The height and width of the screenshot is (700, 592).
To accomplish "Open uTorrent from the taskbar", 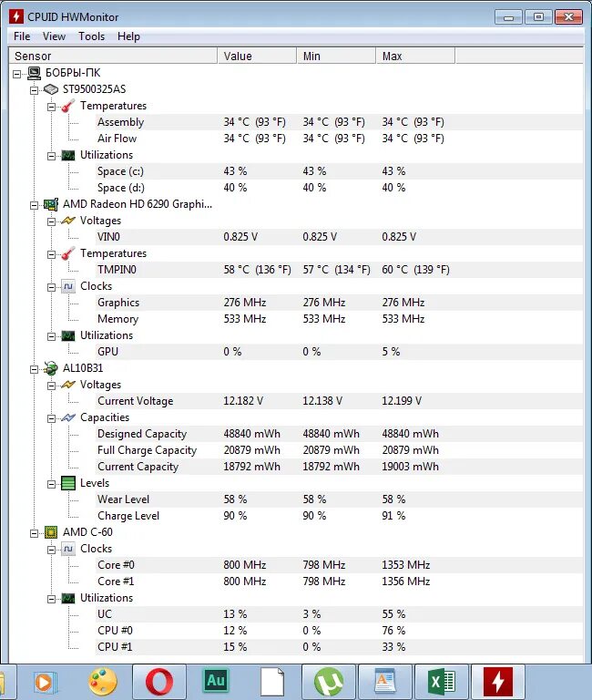I will 329,682.
